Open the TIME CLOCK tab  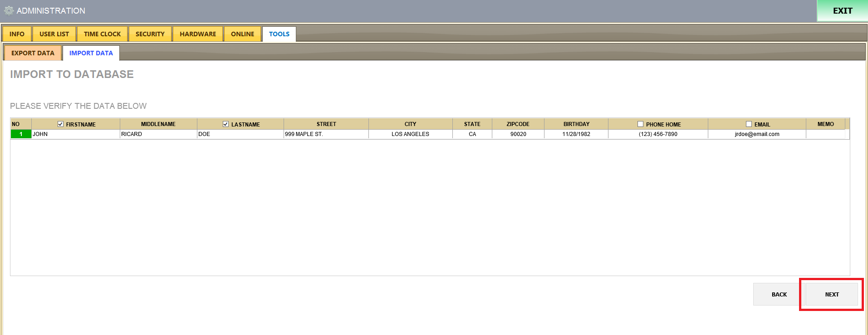tap(102, 34)
